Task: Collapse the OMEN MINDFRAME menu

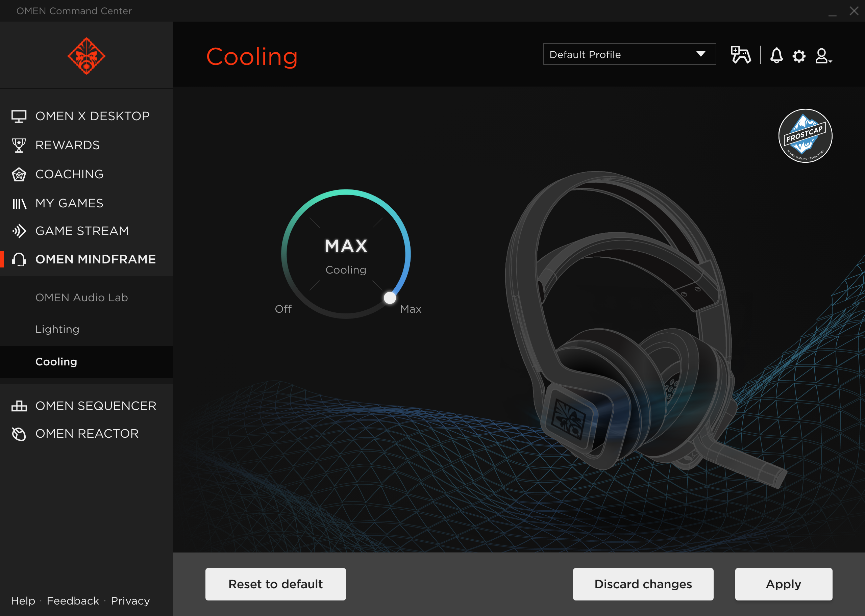Action: coord(86,259)
